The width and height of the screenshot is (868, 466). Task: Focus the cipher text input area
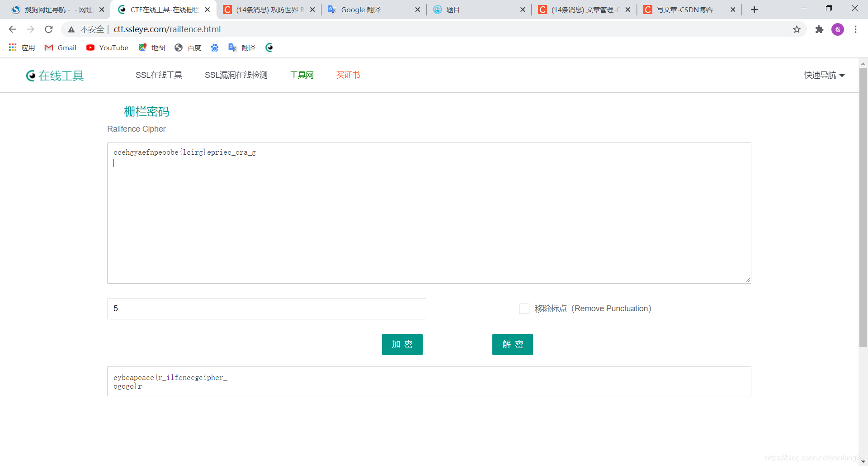(x=429, y=213)
